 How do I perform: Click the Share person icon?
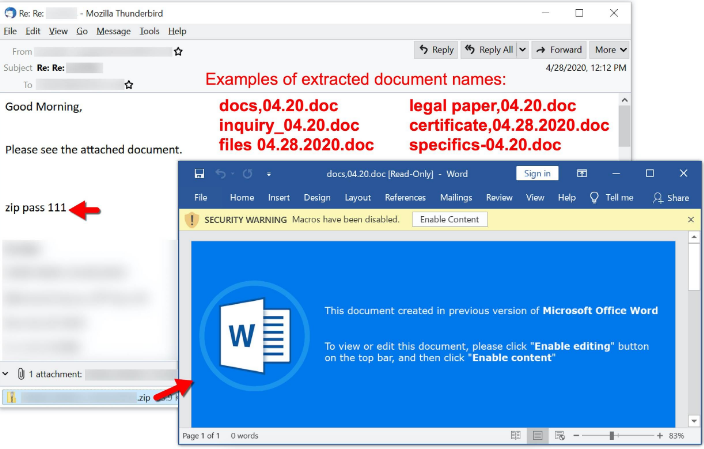click(658, 198)
